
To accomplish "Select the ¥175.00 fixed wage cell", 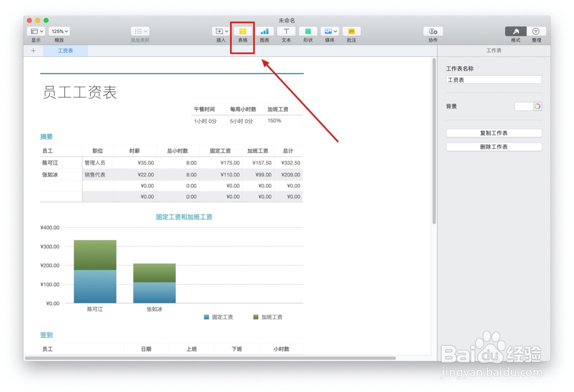I will [x=220, y=163].
